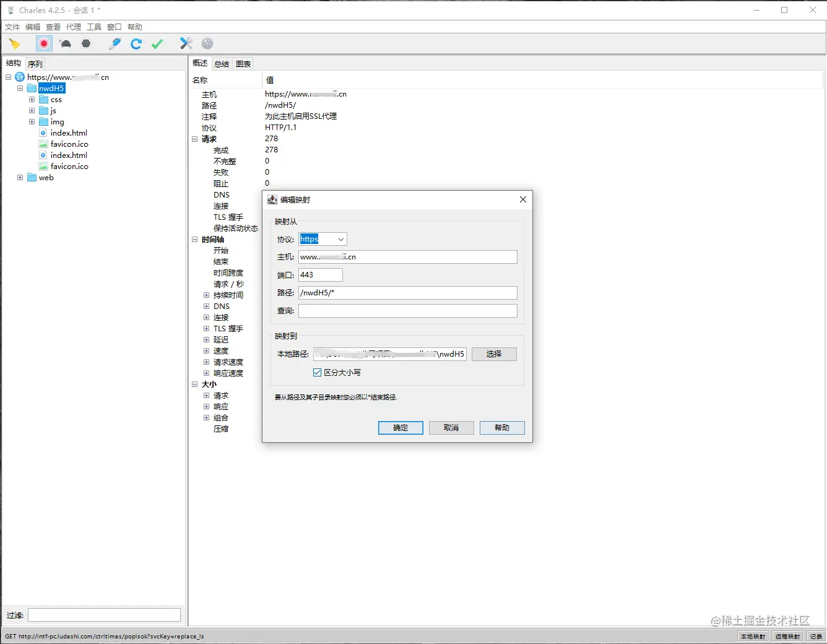
Task: Enable breakpoints with the hexagon icon
Action: pos(86,43)
